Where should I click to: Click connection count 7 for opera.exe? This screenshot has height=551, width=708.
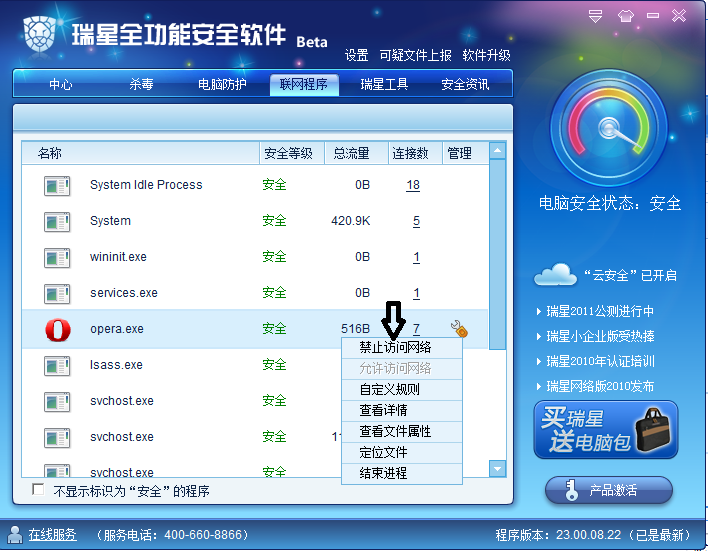tap(416, 329)
